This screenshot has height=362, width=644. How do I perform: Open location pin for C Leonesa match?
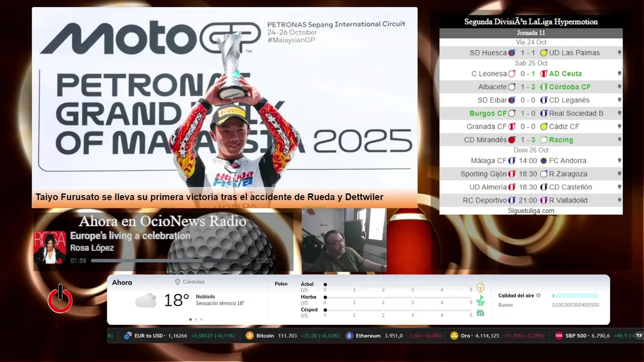(x=619, y=74)
